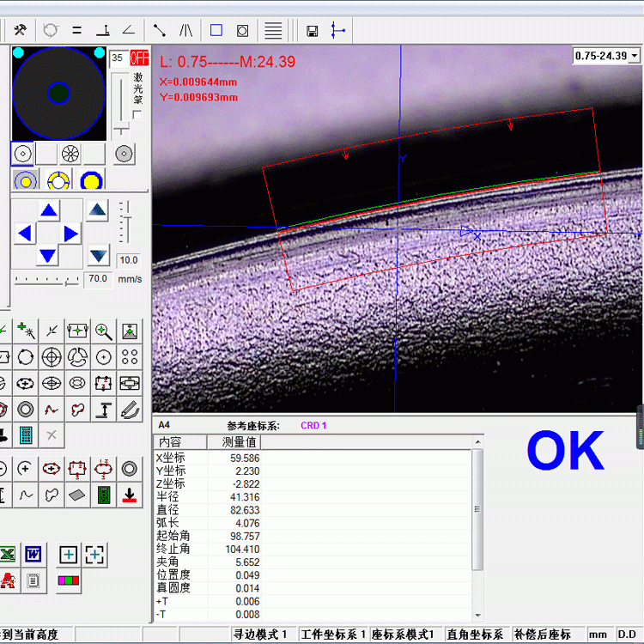Image resolution: width=644 pixels, height=644 pixels.
Task: Click the save floppy disk icon
Action: tap(313, 31)
